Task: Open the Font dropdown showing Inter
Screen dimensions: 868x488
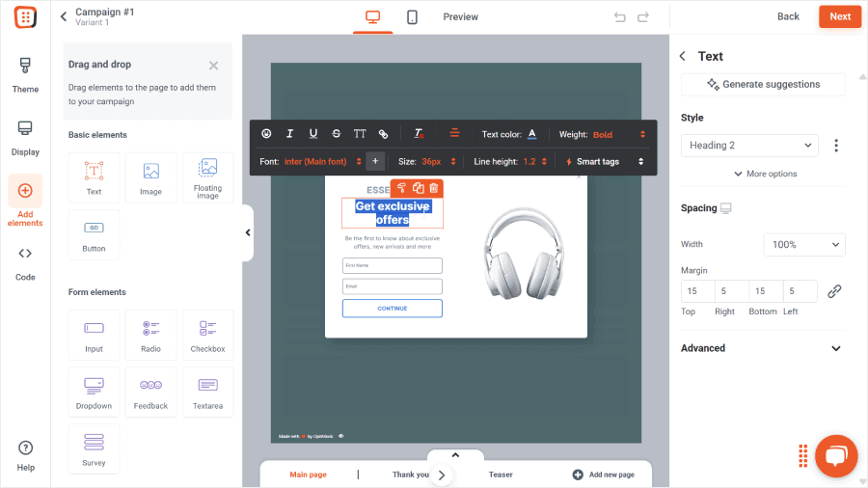Action: 322,162
